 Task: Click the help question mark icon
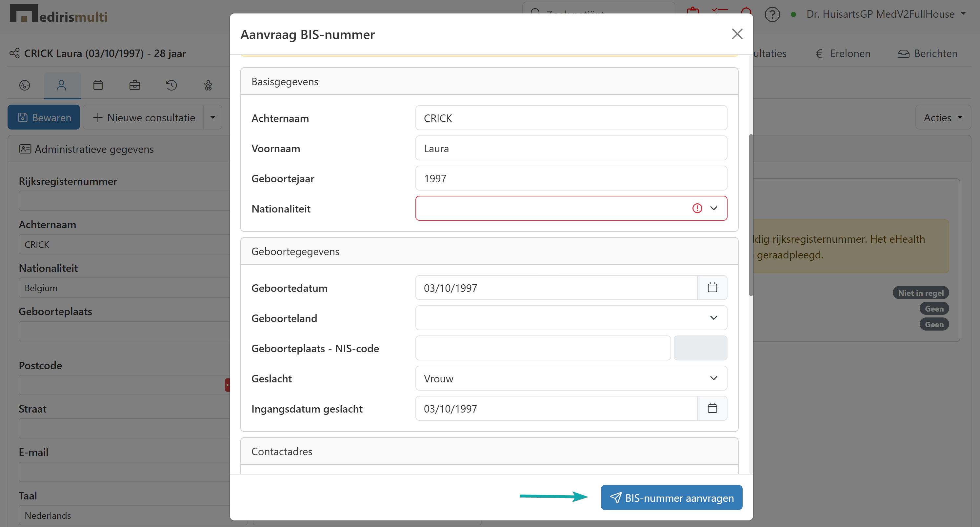click(772, 14)
